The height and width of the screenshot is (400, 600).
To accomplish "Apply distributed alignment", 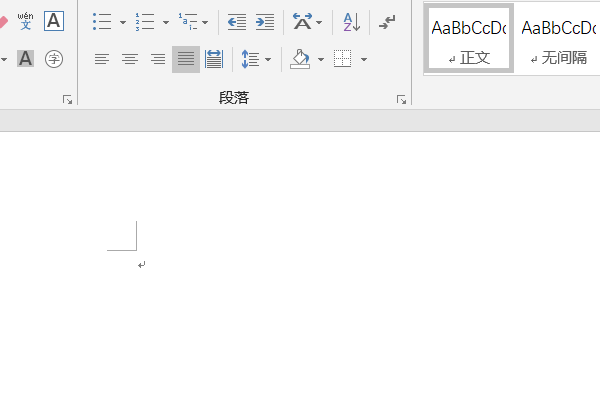I will point(214,59).
